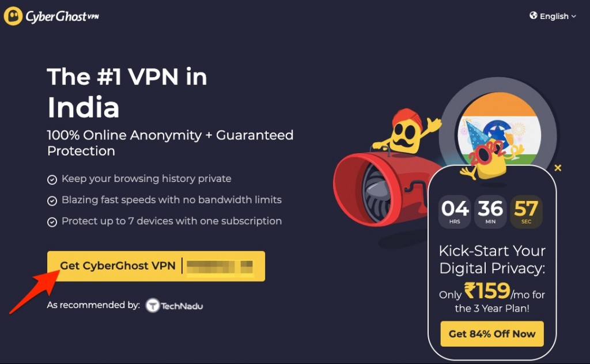Viewport: 590px width, 364px height.
Task: Open the English language dropdown
Action: 553,16
